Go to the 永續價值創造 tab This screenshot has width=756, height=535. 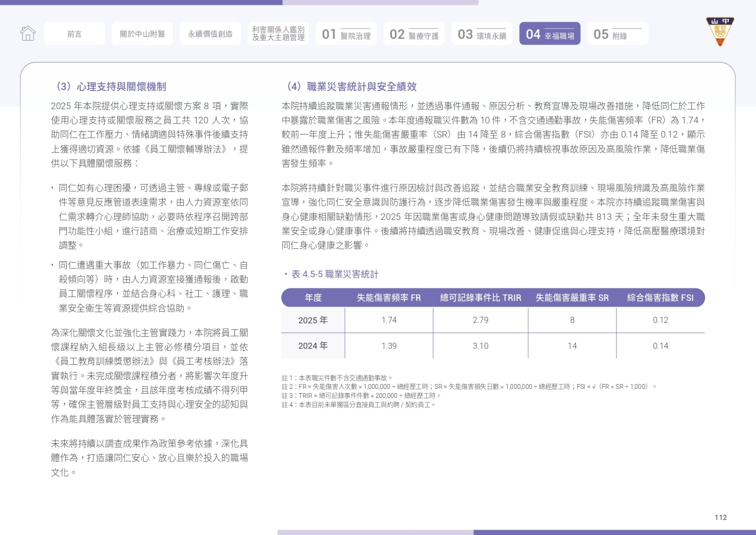click(210, 33)
